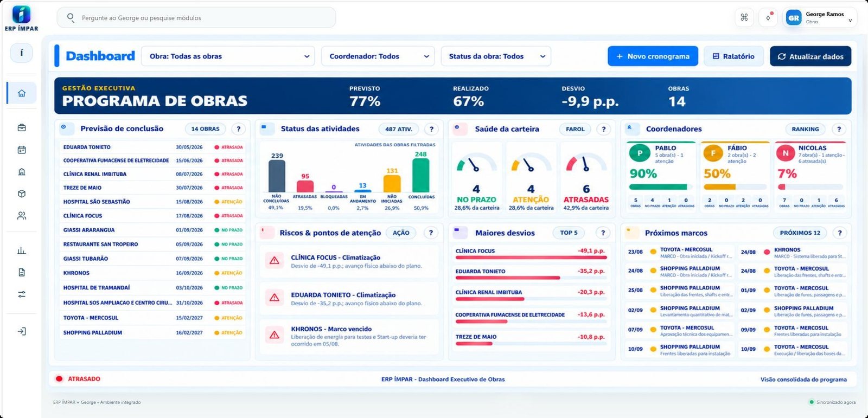This screenshot has height=418, width=868.
Task: Click the 239 Não concluídas bar
Action: 277,176
